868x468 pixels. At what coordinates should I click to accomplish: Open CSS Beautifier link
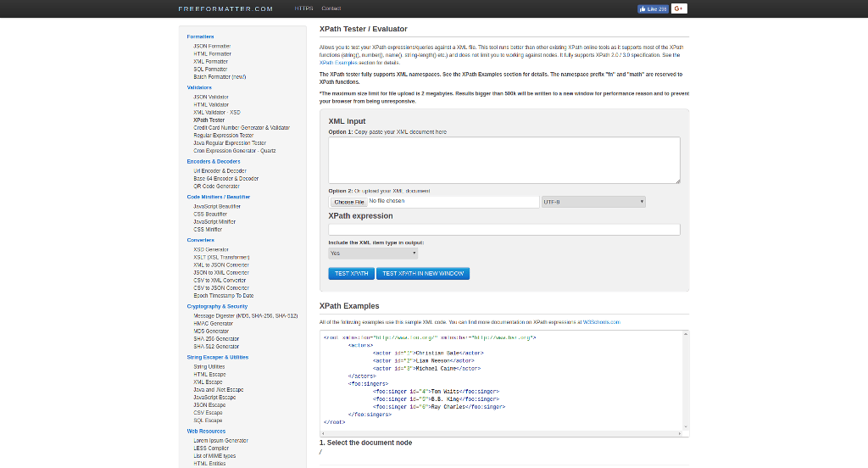point(210,214)
